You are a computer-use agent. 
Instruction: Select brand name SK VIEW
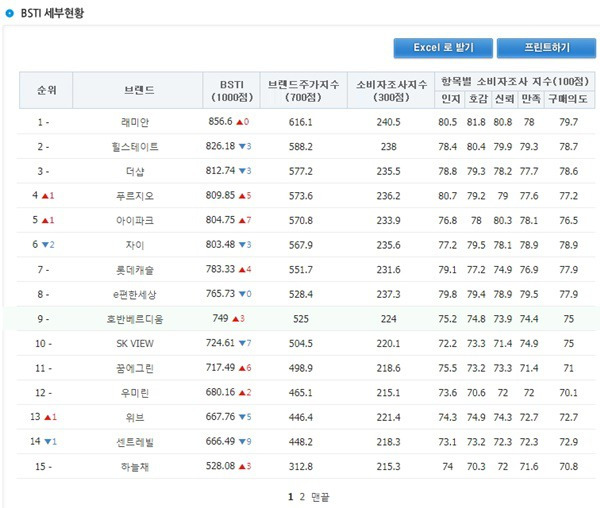point(135,344)
